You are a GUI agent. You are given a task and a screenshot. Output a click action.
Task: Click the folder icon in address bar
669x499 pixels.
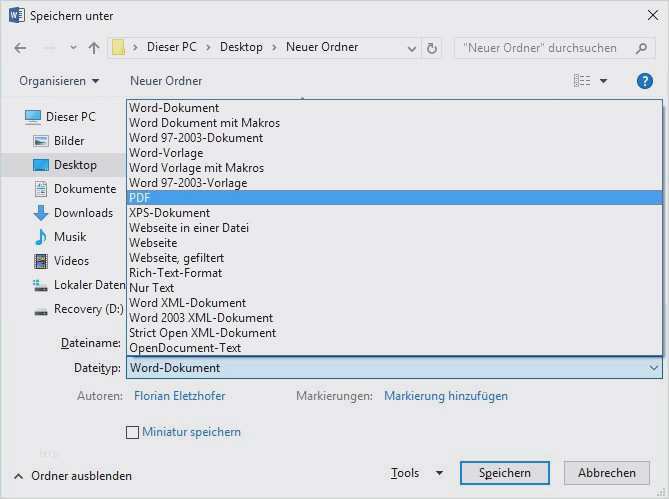click(x=119, y=47)
